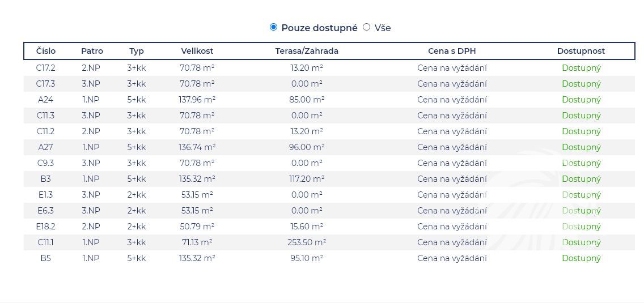Click the 'Typ' column header
This screenshot has width=644, height=303.
point(137,51)
